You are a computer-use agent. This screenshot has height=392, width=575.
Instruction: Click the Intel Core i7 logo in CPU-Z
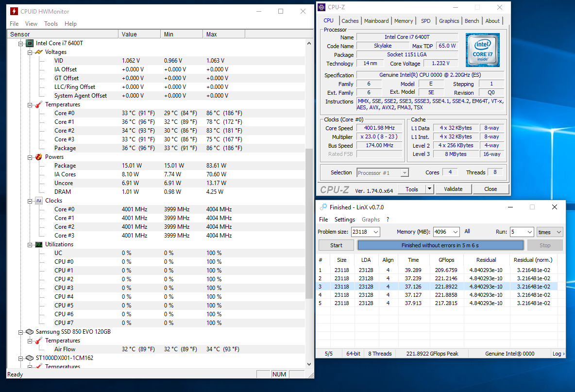(483, 50)
